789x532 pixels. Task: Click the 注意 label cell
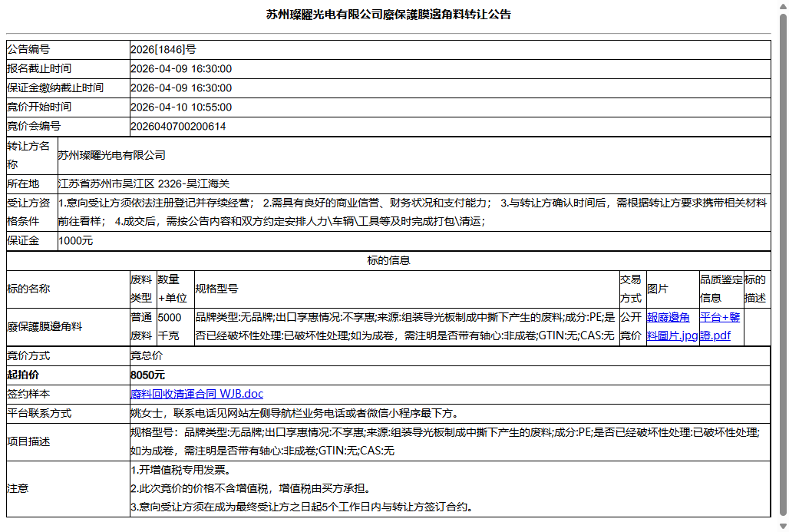(68, 488)
